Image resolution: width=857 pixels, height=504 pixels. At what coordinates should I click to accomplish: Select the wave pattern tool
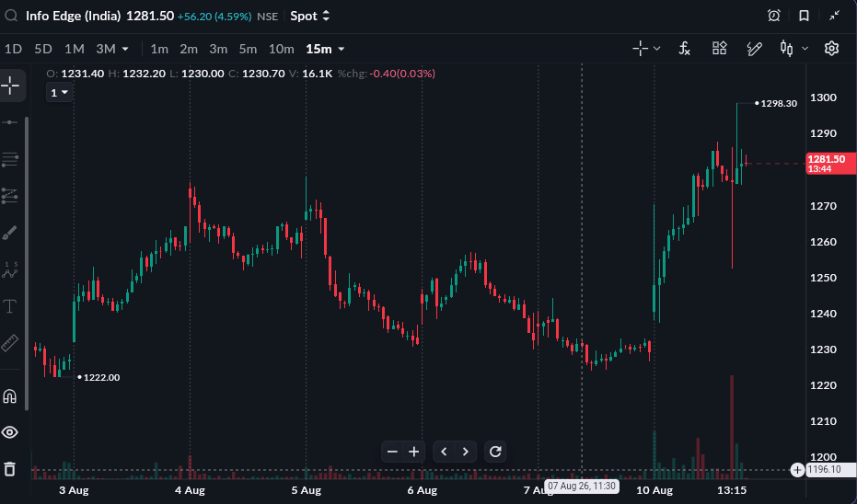(x=10, y=269)
